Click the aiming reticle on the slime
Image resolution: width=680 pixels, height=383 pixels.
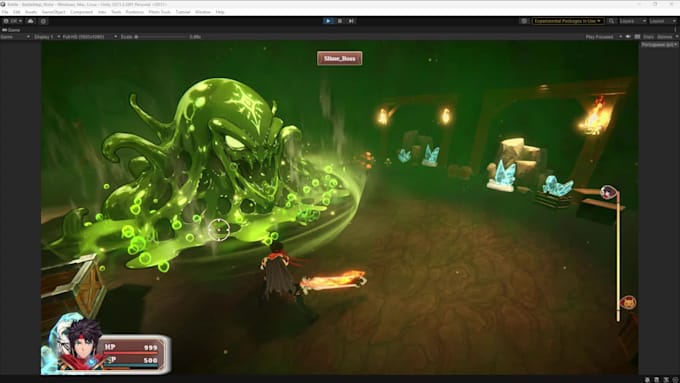tap(219, 229)
